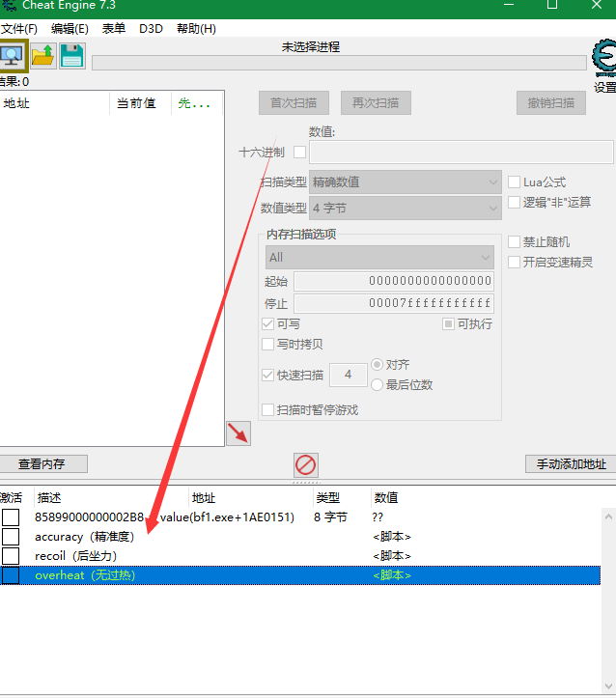Click the 数值 input field
The image size is (616, 698).
[x=462, y=153]
